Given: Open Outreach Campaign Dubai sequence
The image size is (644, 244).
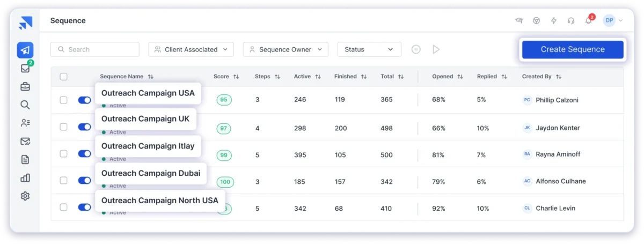Looking at the screenshot, I should (x=151, y=173).
